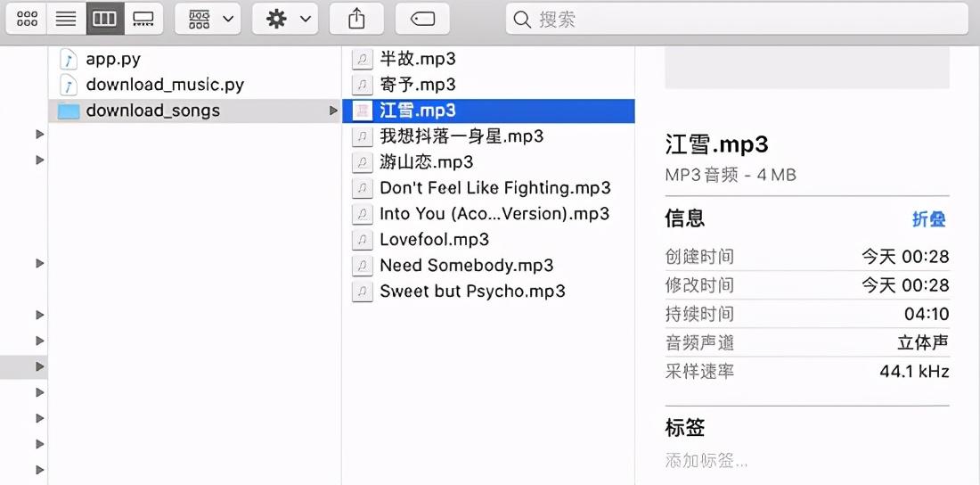980x485 pixels.
Task: Select column view button
Action: 104,19
